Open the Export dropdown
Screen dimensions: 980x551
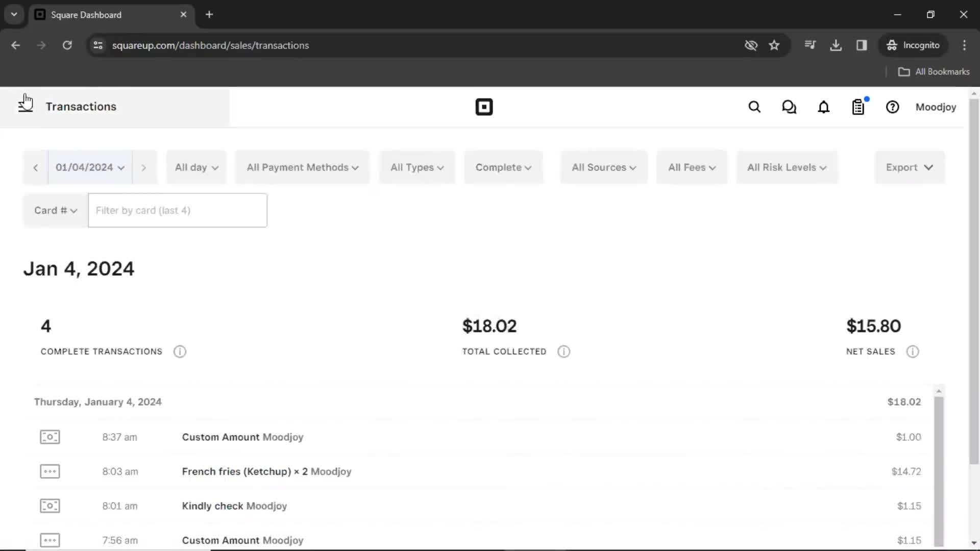click(910, 167)
